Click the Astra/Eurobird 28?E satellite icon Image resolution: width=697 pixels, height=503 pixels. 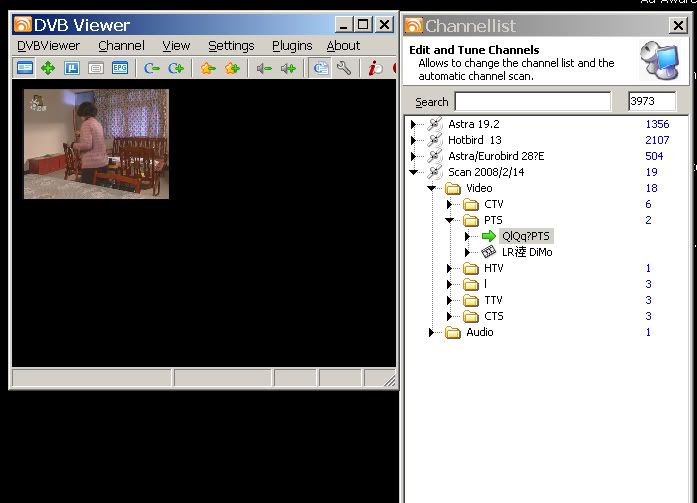click(435, 156)
